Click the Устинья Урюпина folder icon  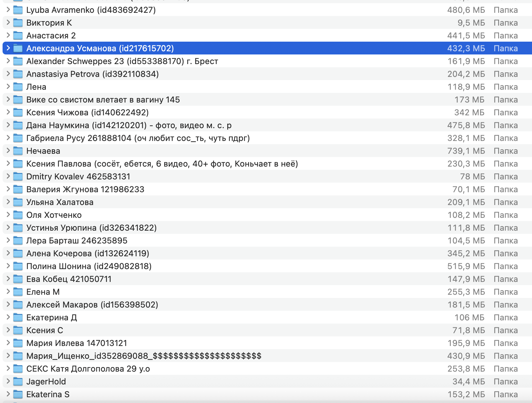click(18, 228)
